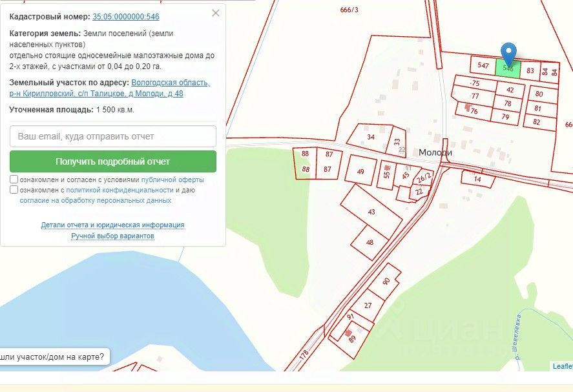Close the cadastral info popup
This screenshot has width=573, height=392.
[216, 13]
